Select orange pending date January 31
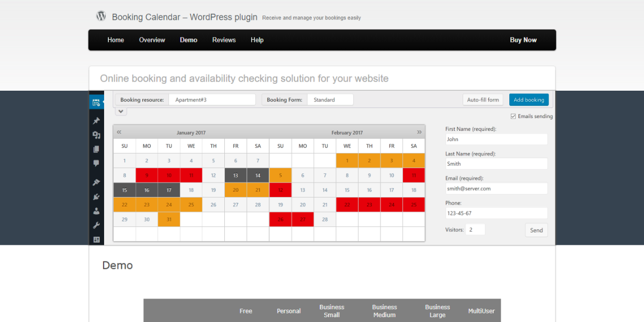Screen dimensions: 644x322 169,219
